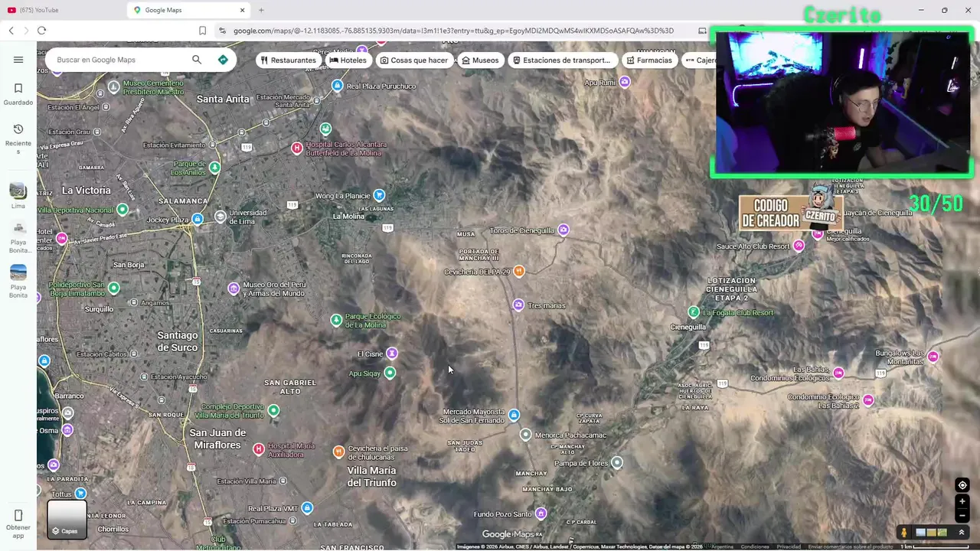Select the Museos category chip
This screenshot has width=980, height=551.
pos(481,60)
